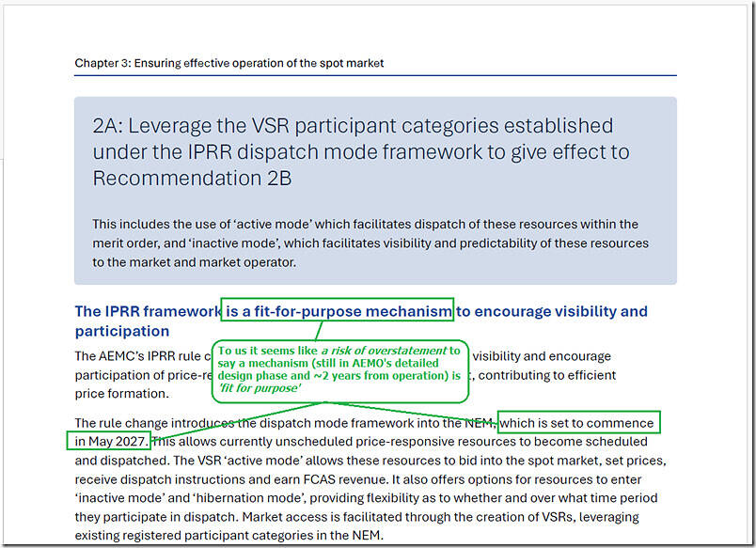This screenshot has width=756, height=548.
Task: Click the blue line under the chapter header
Action: (375, 75)
